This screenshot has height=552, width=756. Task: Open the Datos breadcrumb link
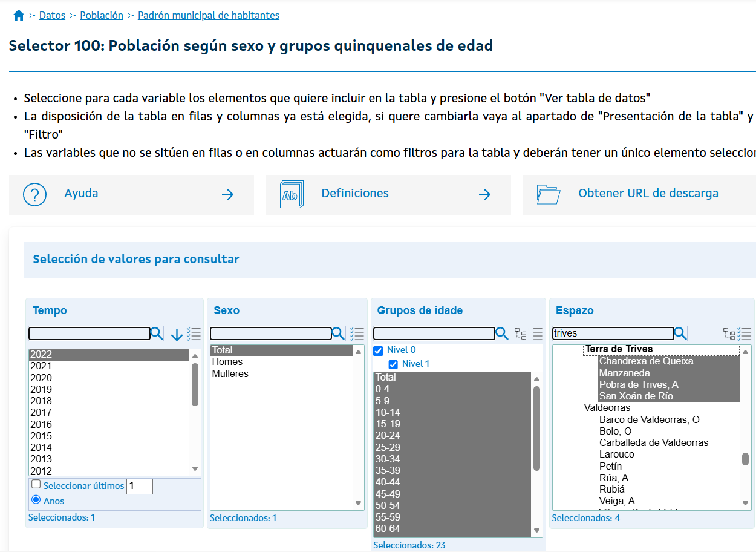52,15
